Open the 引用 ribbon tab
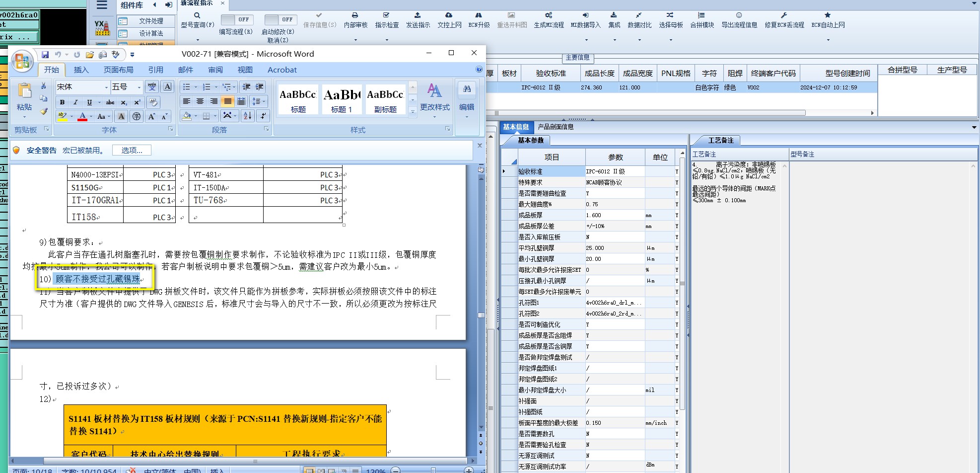 (x=156, y=70)
